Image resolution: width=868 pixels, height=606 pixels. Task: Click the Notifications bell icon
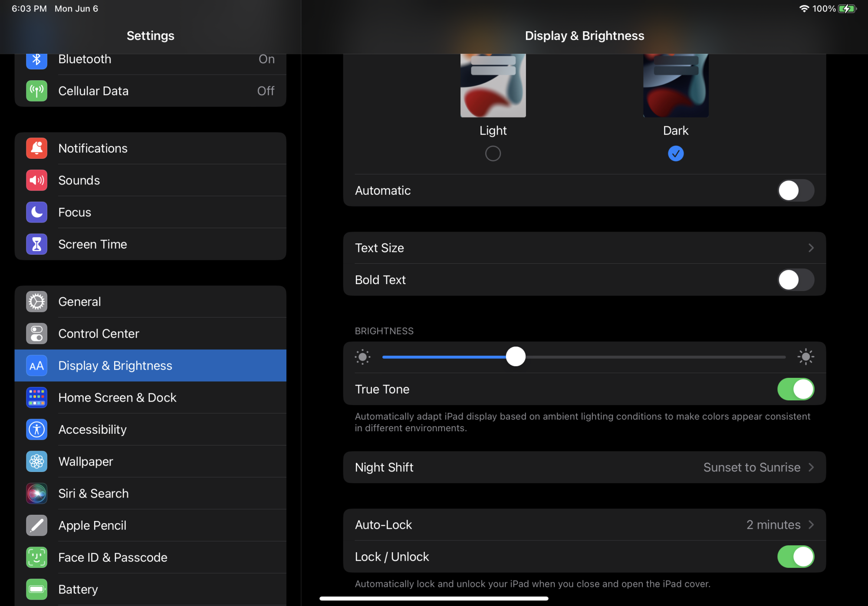pyautogui.click(x=36, y=148)
